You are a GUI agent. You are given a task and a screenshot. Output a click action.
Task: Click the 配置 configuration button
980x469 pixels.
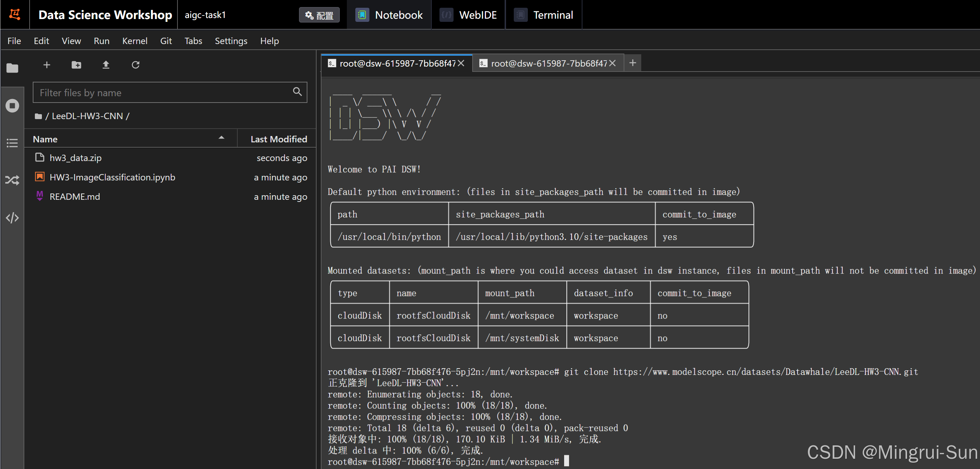pyautogui.click(x=319, y=15)
